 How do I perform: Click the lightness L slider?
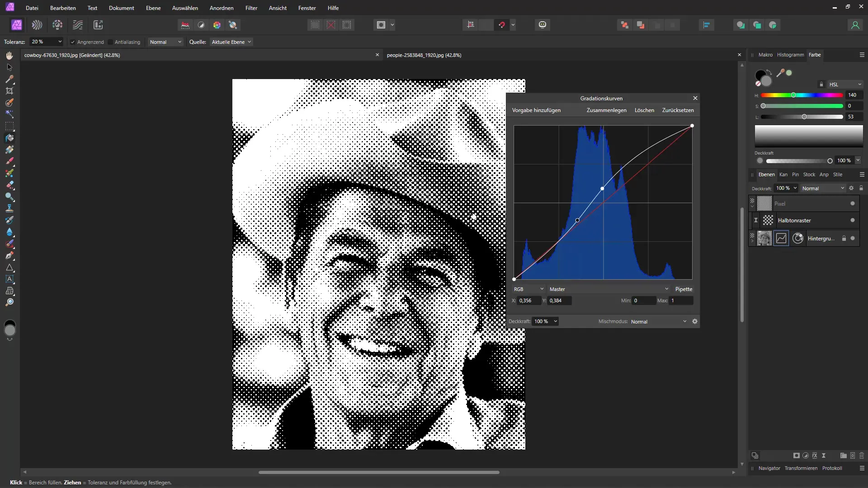(x=802, y=117)
